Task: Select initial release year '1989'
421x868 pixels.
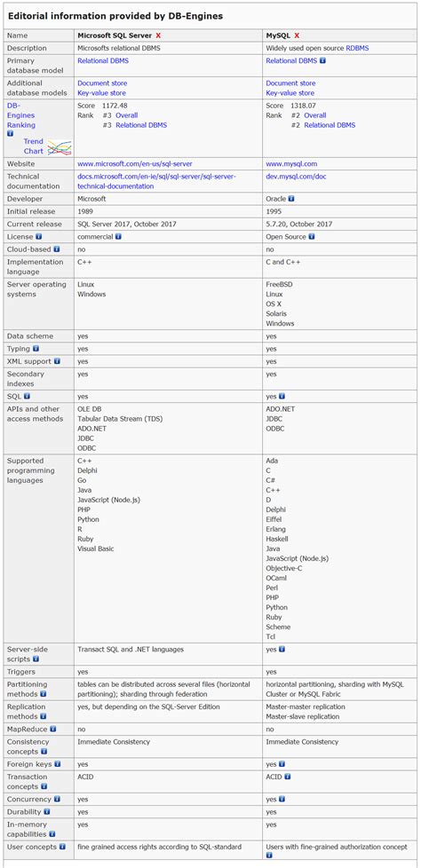Action: tap(85, 211)
